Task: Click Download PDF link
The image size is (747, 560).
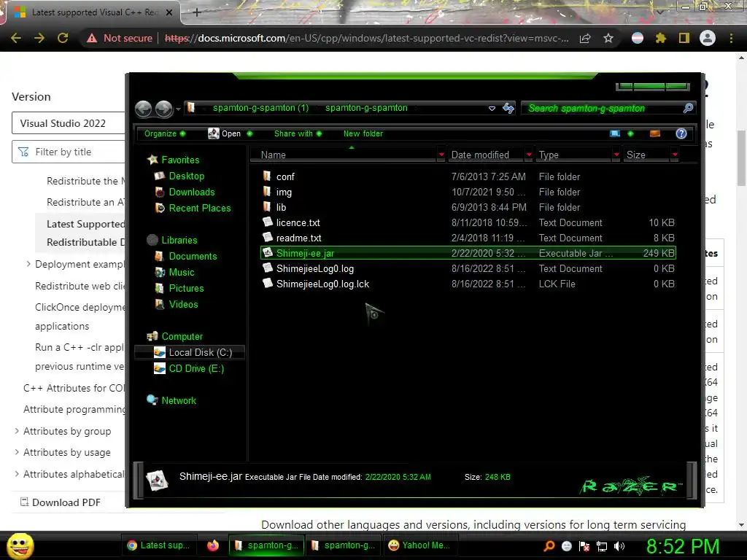Action: click(x=61, y=502)
